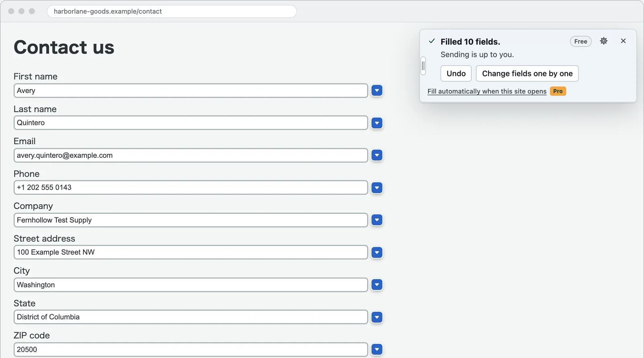Click the Last name field containing Quintero
This screenshot has width=644, height=358.
[x=191, y=123]
